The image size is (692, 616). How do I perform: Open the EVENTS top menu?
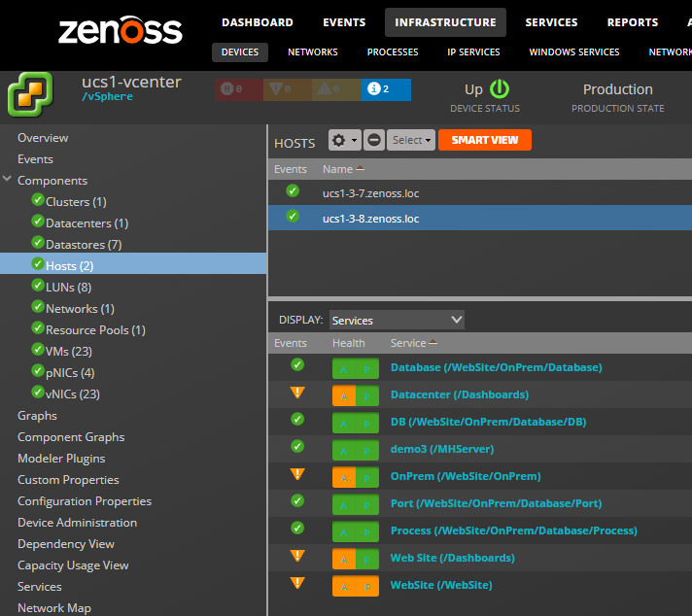click(x=344, y=22)
